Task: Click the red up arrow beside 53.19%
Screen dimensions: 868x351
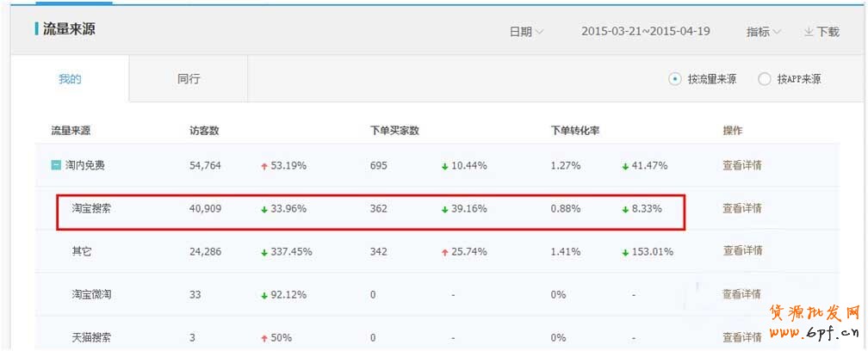Action: pos(264,166)
